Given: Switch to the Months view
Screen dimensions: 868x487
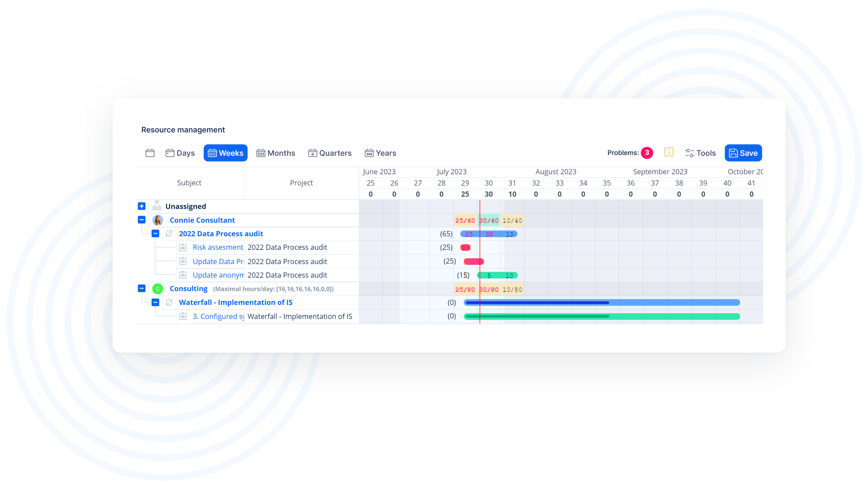Looking at the screenshot, I should pos(276,153).
